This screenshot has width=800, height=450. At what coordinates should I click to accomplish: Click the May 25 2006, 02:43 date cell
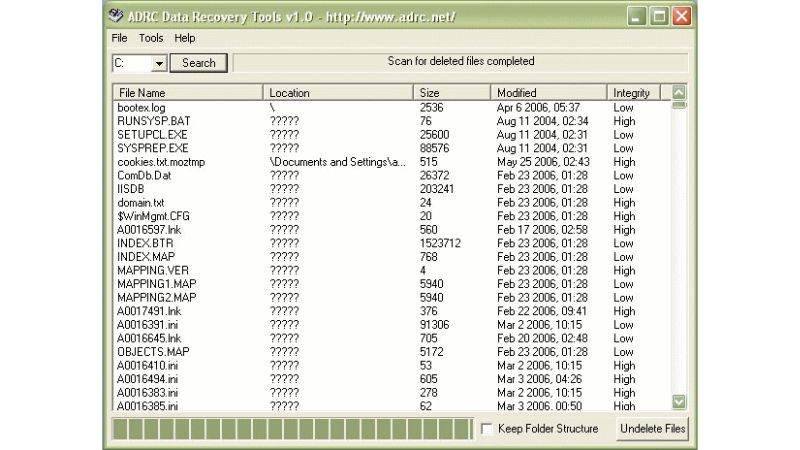(543, 162)
